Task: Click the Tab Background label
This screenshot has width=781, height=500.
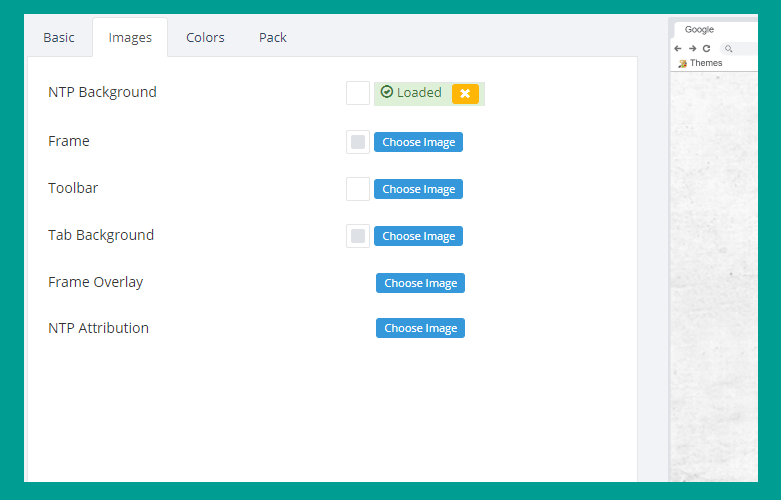Action: 101,235
